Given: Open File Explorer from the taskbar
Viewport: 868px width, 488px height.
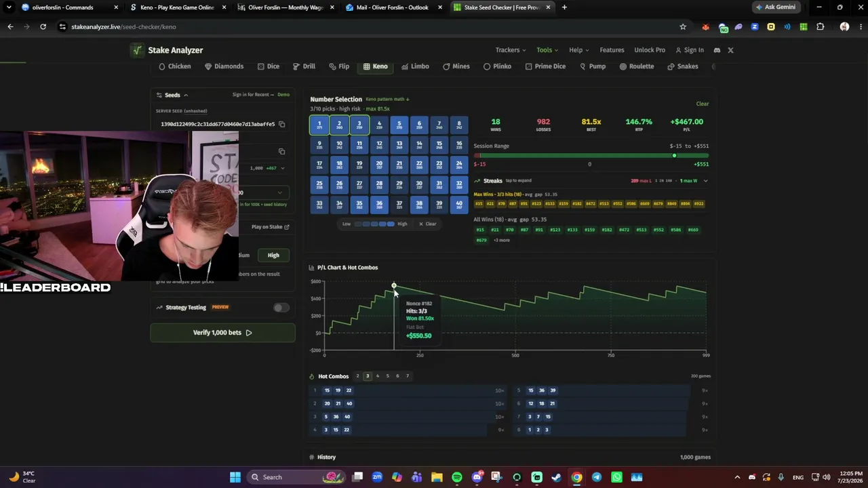Looking at the screenshot, I should click(x=437, y=477).
